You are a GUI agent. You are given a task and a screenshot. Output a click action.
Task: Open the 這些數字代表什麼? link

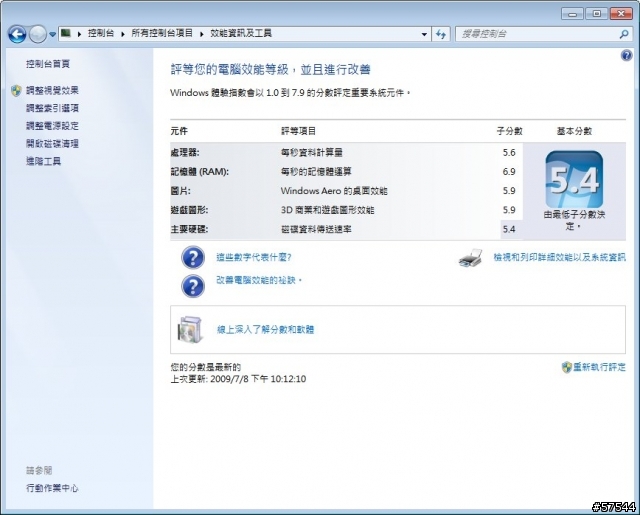[253, 257]
